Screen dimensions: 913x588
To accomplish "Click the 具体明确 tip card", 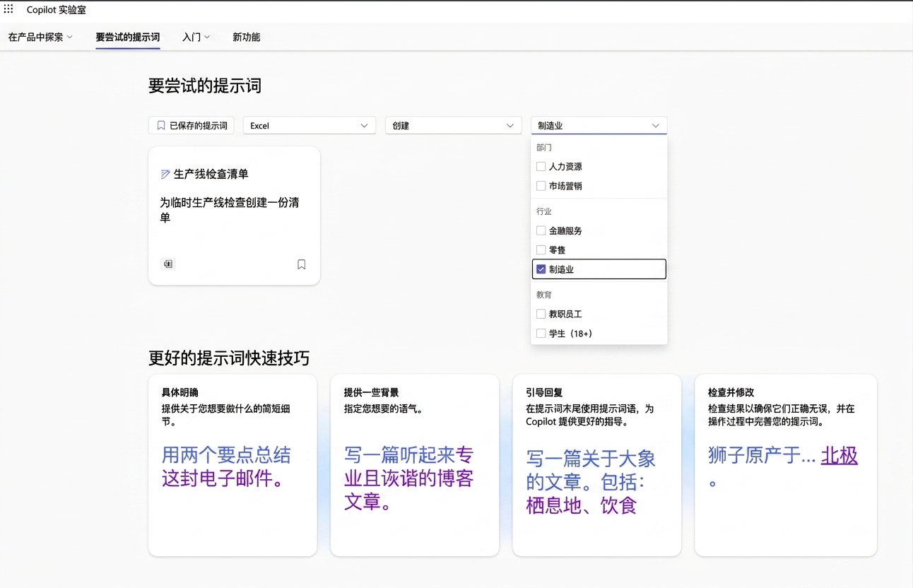I will [232, 465].
